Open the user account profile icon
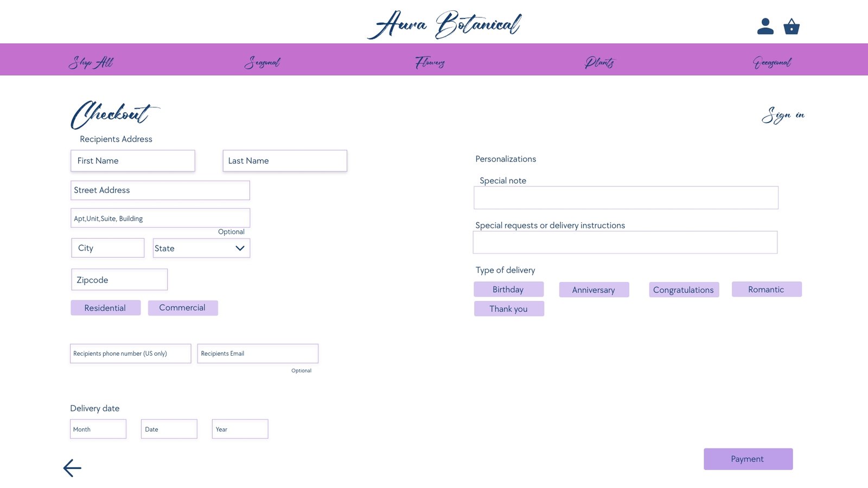This screenshot has width=868, height=488. pos(765,26)
